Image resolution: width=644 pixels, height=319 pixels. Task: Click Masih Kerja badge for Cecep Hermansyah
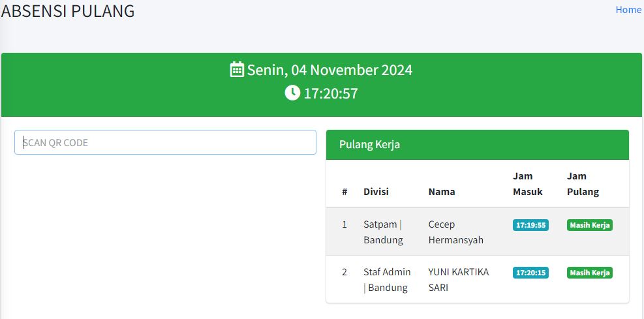pyautogui.click(x=590, y=225)
